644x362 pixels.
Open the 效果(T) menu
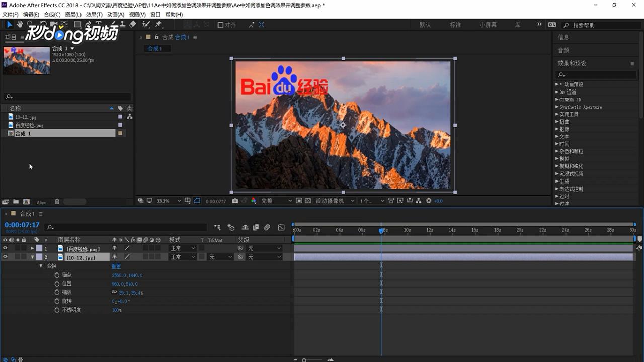point(94,15)
